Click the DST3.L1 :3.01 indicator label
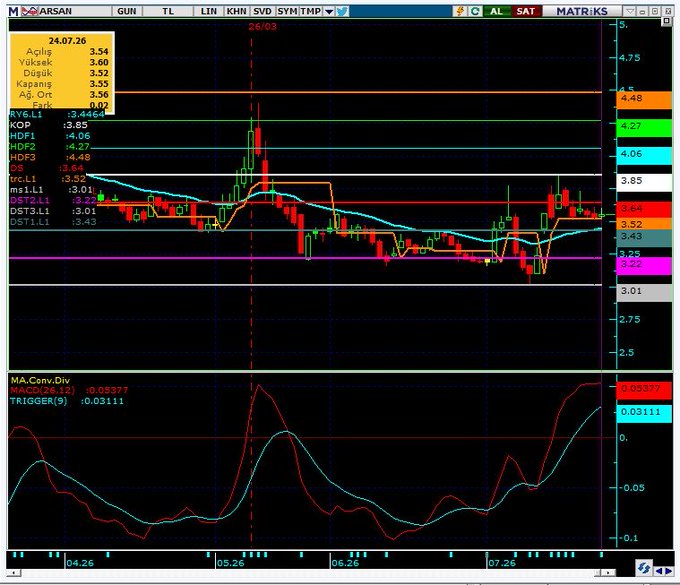 [x=53, y=211]
